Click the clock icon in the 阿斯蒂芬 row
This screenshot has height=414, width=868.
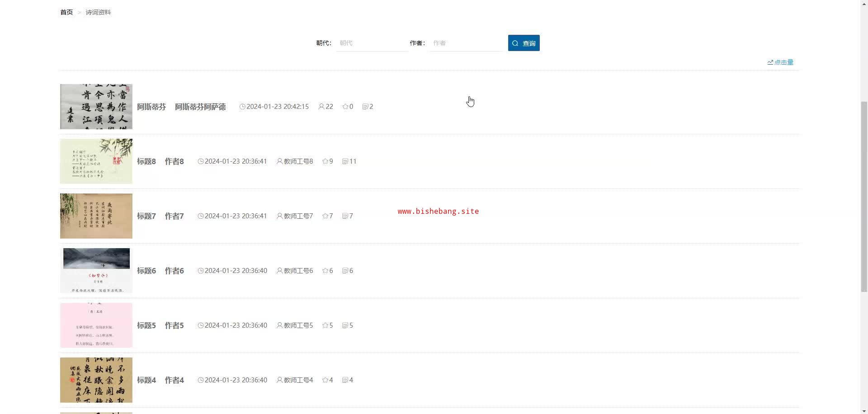(x=242, y=107)
